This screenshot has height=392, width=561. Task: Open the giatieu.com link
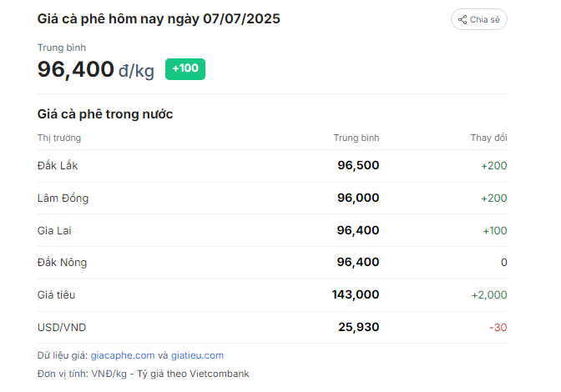click(197, 355)
